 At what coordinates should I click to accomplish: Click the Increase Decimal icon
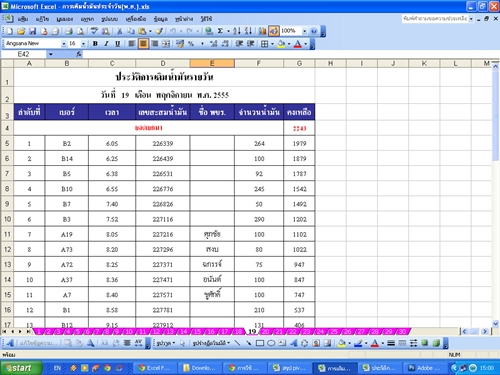coord(214,44)
